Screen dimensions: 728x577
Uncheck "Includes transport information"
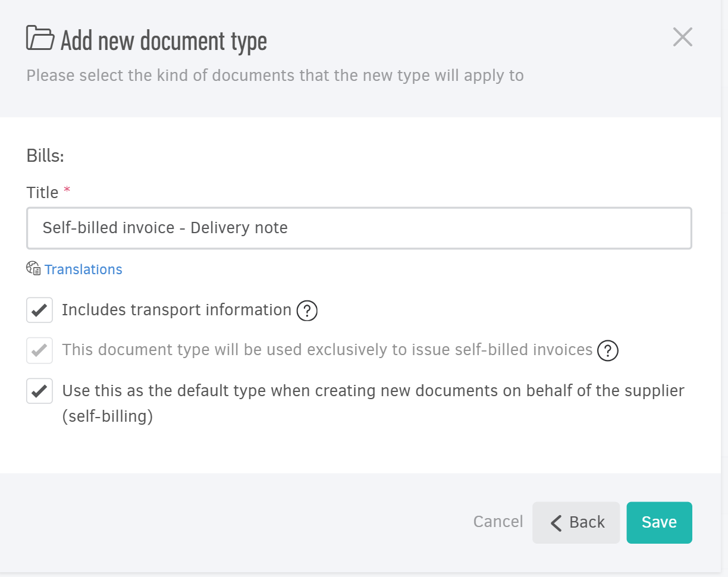pyautogui.click(x=39, y=310)
